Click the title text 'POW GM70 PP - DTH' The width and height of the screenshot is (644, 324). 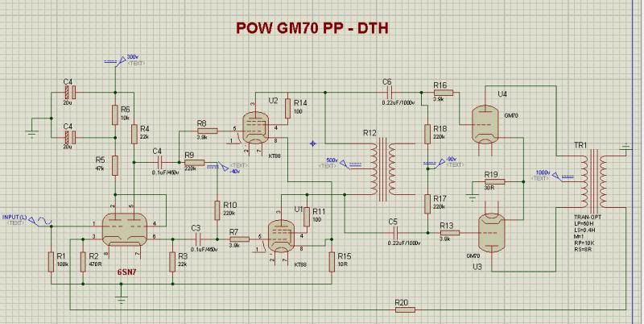click(312, 27)
